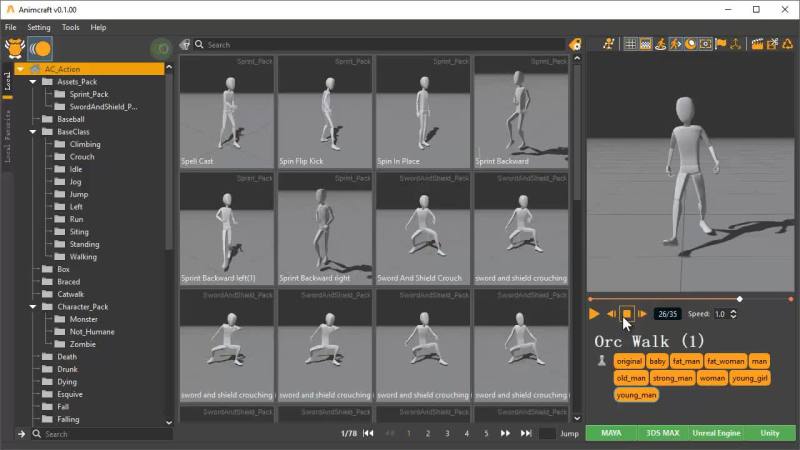Stop the animation playback
The width and height of the screenshot is (800, 450).
tap(627, 314)
